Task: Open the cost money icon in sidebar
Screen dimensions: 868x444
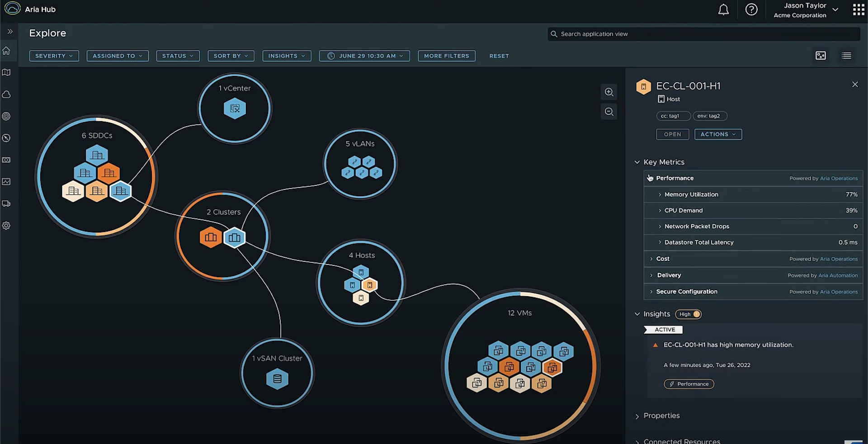Action: (6, 160)
